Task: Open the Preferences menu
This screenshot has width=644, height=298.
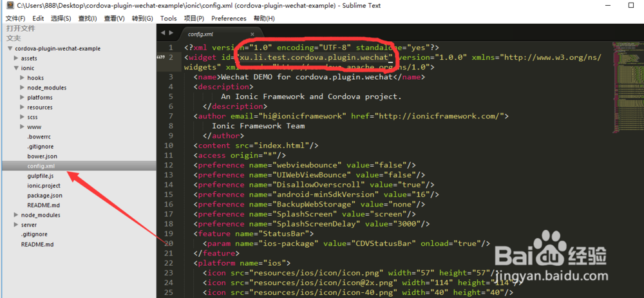Action: (x=229, y=19)
